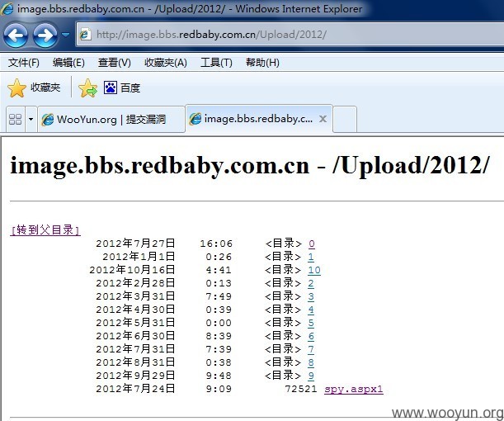The image size is (504, 421).
Task: Open directory 5 link
Action: (x=311, y=323)
